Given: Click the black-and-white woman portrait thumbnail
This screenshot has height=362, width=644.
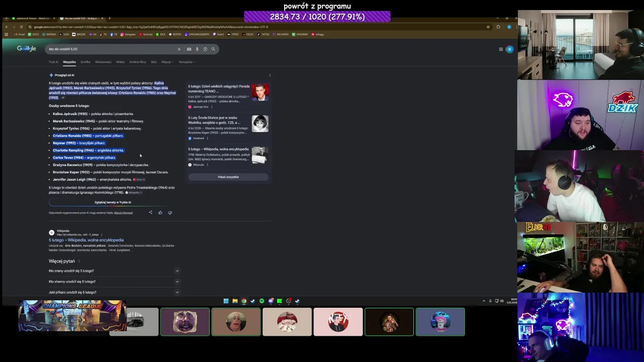Looking at the screenshot, I should [260, 124].
